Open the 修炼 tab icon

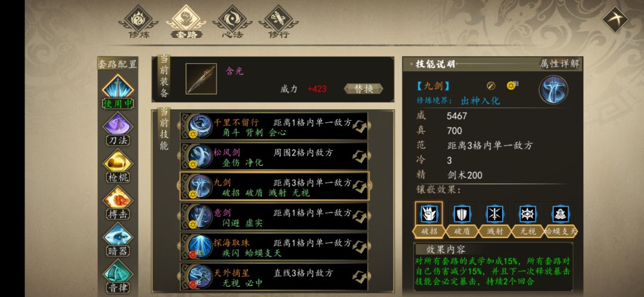point(138,19)
